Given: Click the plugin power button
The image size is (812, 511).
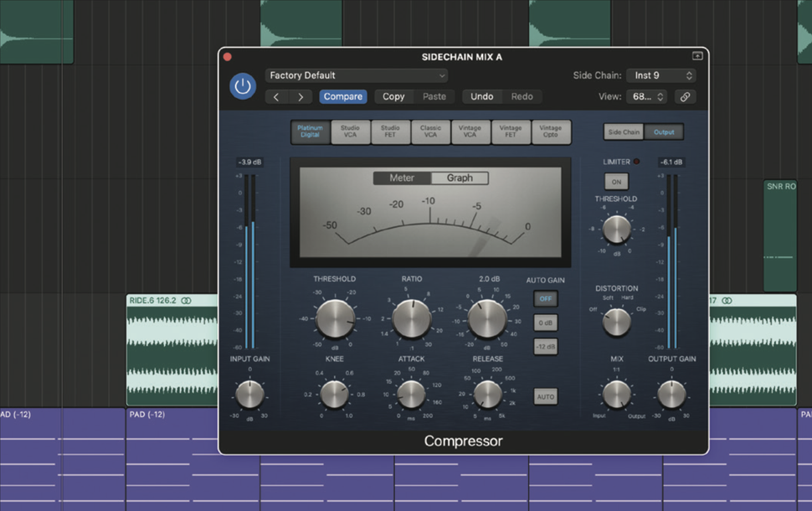Looking at the screenshot, I should coord(242,85).
